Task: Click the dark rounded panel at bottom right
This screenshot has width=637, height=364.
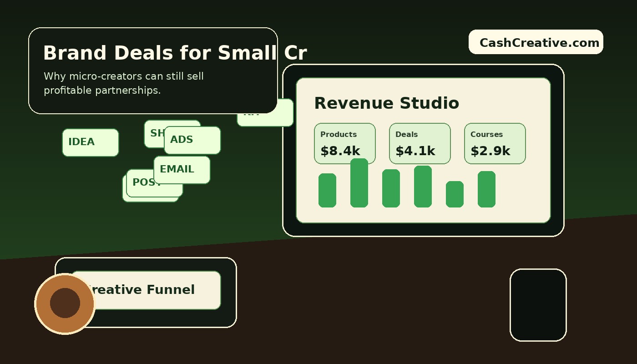Action: [x=538, y=305]
